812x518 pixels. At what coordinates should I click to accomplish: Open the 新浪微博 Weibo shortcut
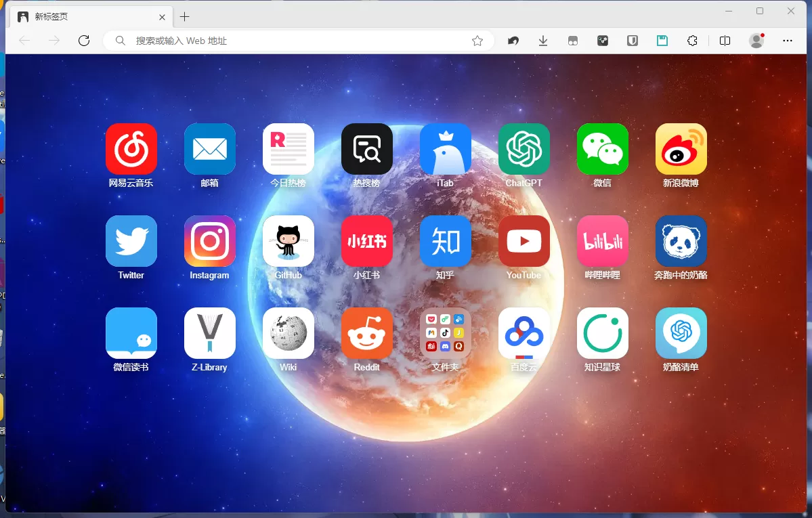point(681,149)
